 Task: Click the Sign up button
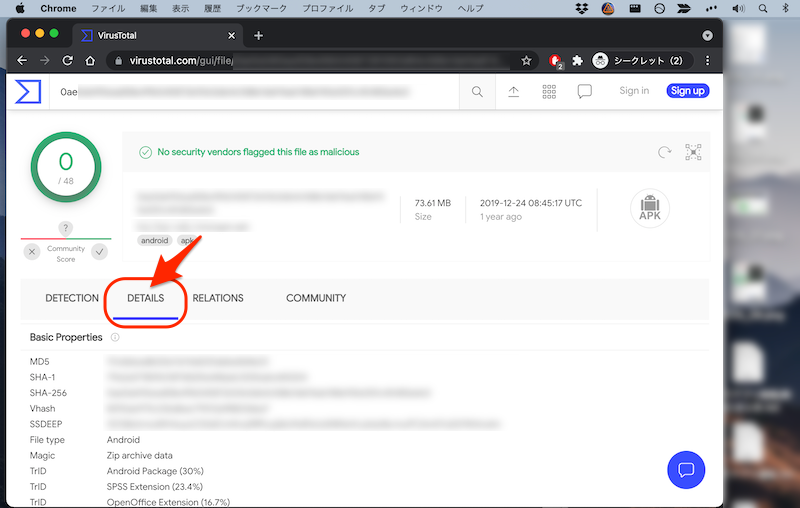687,91
